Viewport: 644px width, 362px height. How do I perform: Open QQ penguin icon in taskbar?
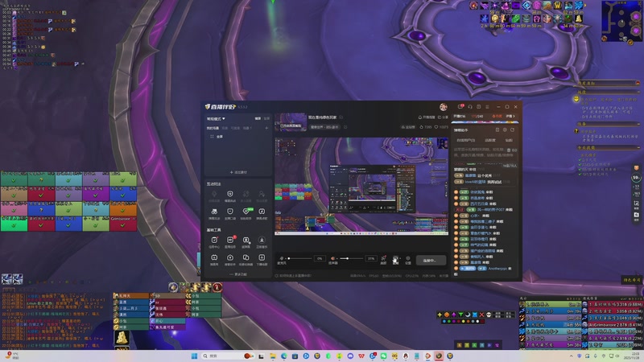(x=406, y=356)
